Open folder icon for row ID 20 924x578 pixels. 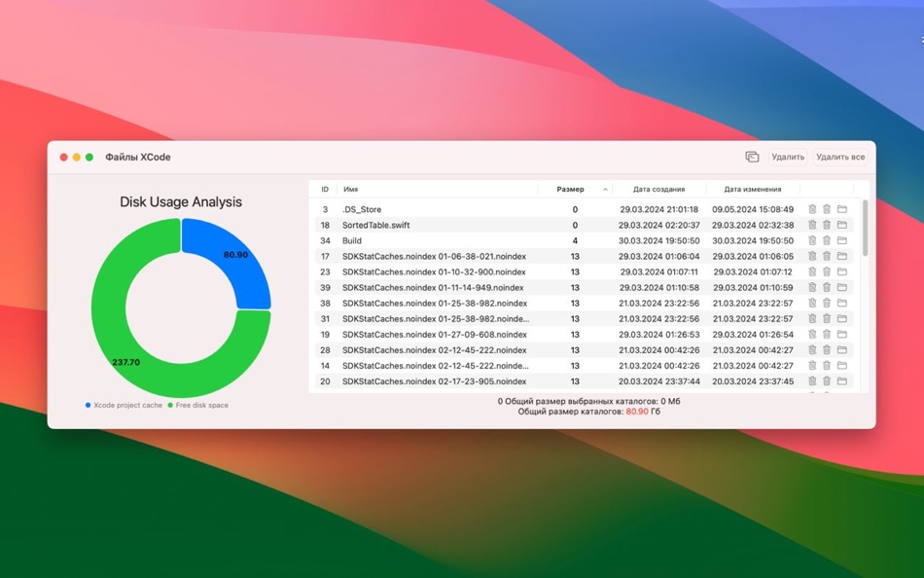tap(842, 381)
